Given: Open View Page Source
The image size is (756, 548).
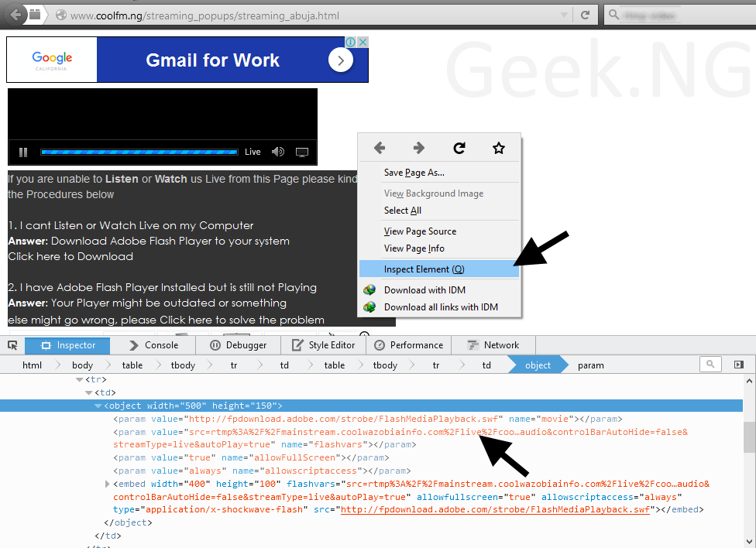Looking at the screenshot, I should pyautogui.click(x=439, y=231).
